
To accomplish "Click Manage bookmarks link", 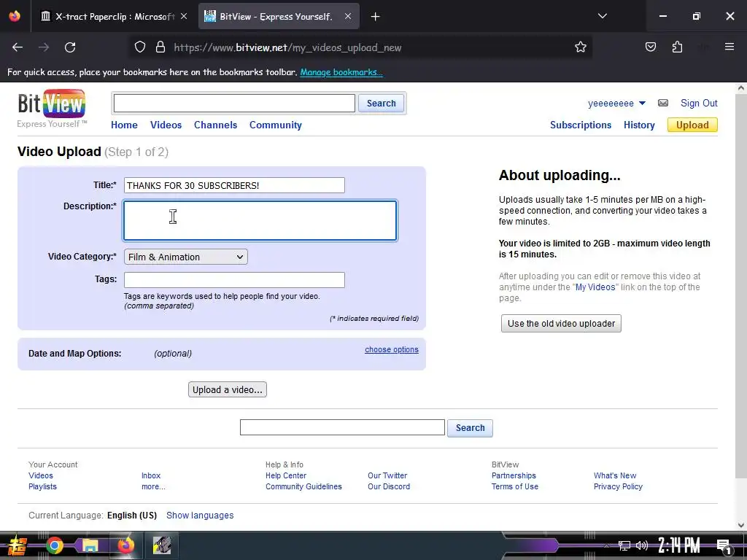I will tap(341, 72).
